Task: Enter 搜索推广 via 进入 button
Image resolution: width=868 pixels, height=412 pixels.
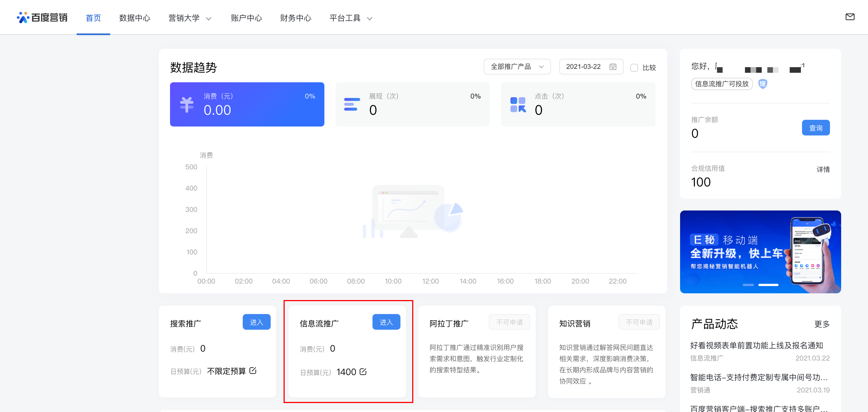Action: pos(256,322)
